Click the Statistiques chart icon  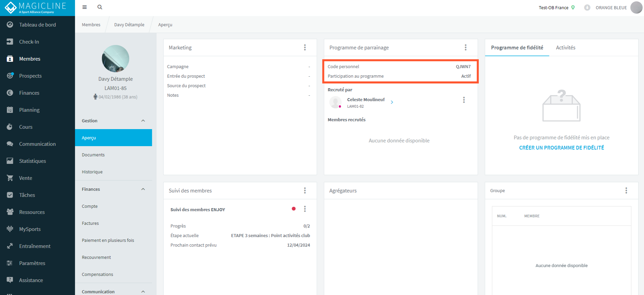[x=10, y=161]
